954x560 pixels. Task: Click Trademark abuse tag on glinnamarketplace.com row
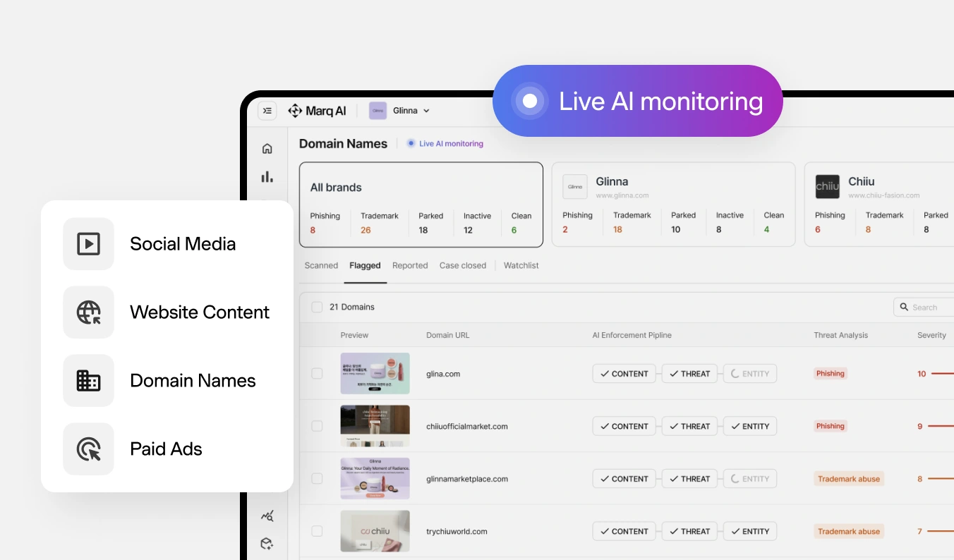(x=849, y=479)
